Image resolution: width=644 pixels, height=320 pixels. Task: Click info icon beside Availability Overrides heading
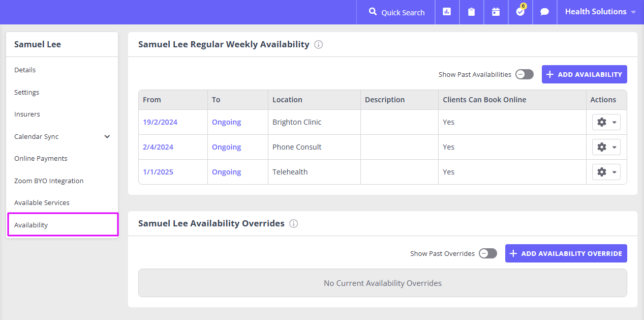(294, 224)
